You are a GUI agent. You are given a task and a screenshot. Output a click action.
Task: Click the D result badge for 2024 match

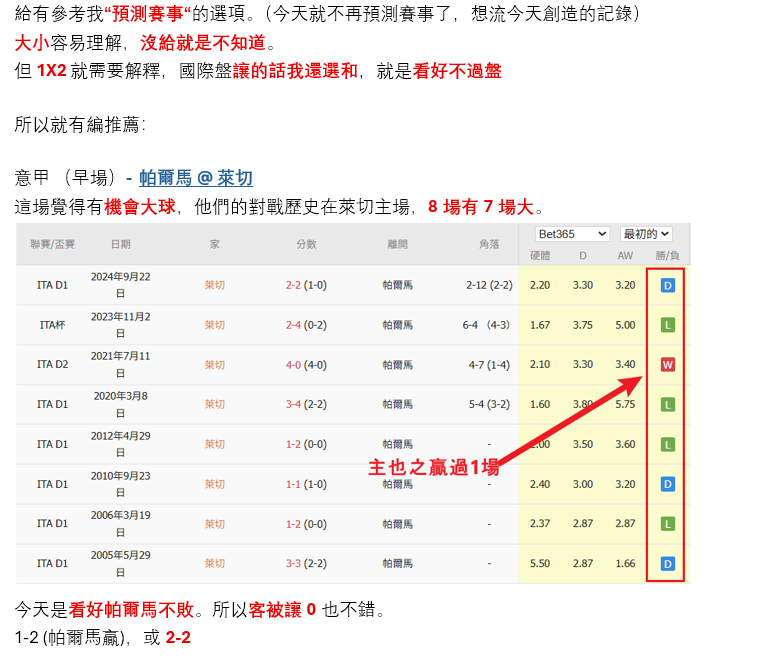(x=667, y=285)
